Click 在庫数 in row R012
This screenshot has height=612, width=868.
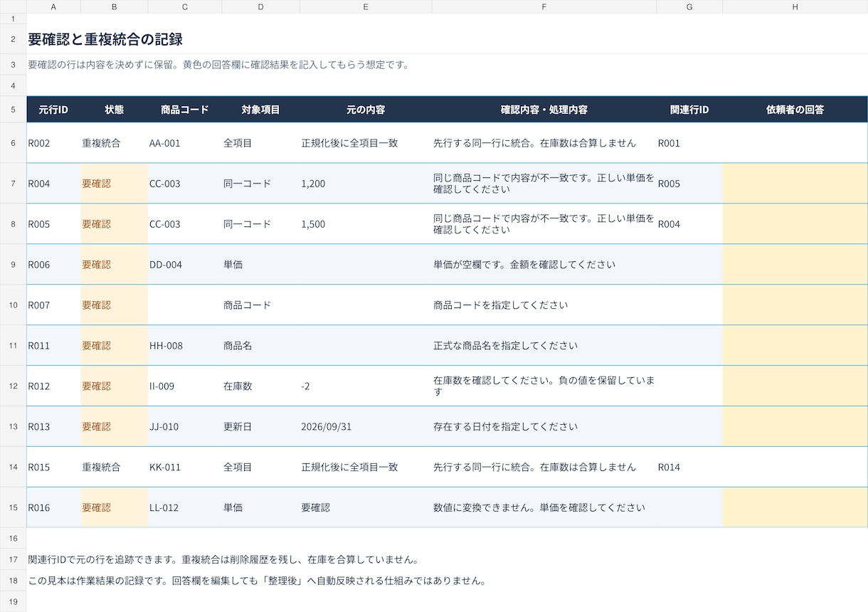point(260,386)
